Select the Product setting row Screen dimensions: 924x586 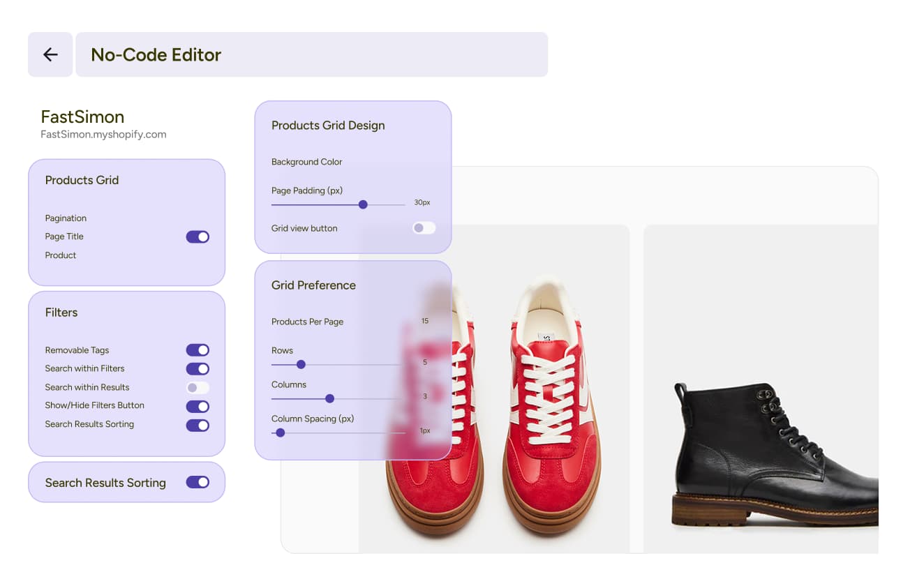click(61, 255)
